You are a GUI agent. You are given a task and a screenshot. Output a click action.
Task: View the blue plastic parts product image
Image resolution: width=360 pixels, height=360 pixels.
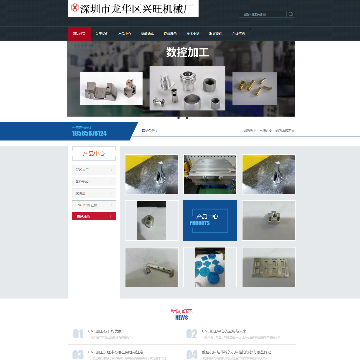tap(210, 267)
